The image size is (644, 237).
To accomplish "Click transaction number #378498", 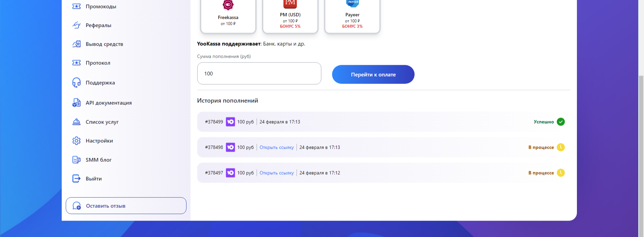I will (214, 147).
